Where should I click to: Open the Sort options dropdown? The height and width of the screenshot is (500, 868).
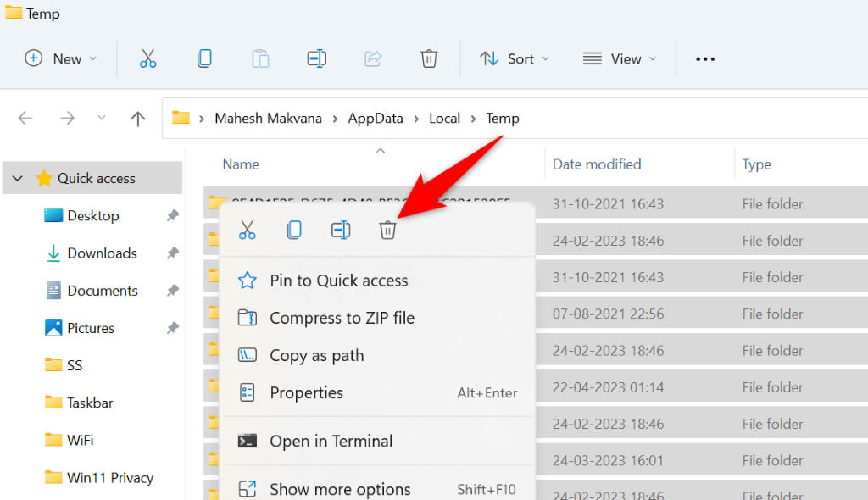pyautogui.click(x=515, y=58)
